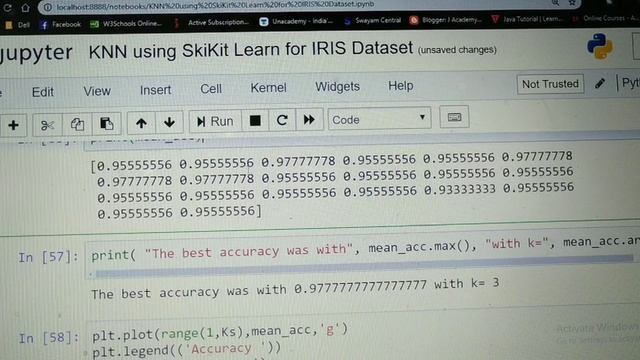Open the Blogger J Academy bookmark
The height and width of the screenshot is (360, 640).
pos(446,20)
